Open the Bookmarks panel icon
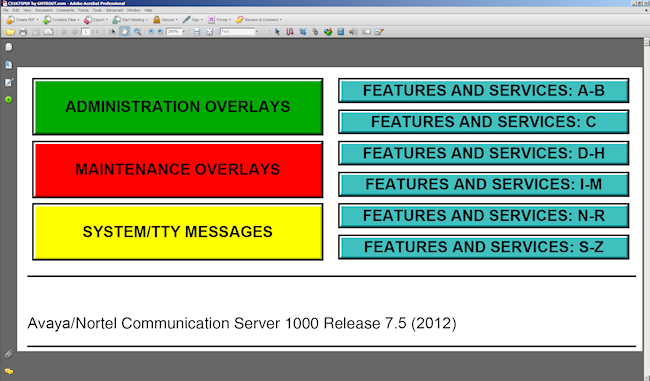Image resolution: width=650 pixels, height=381 pixels. (9, 65)
